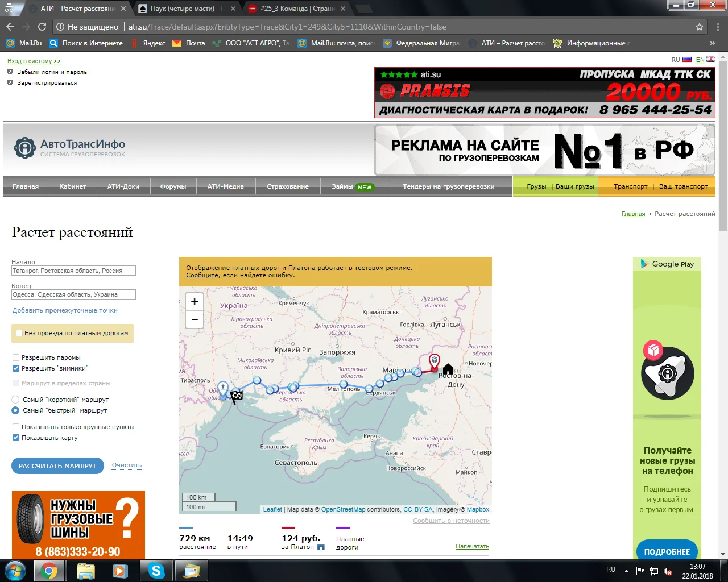Open File Explorer in taskbar
728x582 pixels.
(85, 571)
